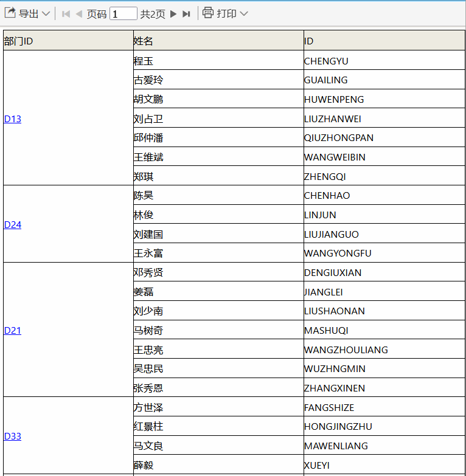
Task: Open the D33 department link
Action: (x=12, y=436)
